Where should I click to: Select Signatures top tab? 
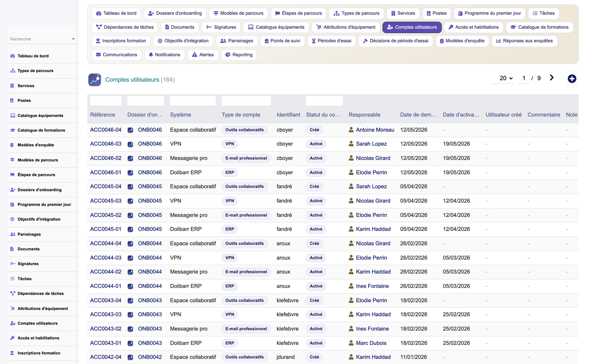coord(221,27)
